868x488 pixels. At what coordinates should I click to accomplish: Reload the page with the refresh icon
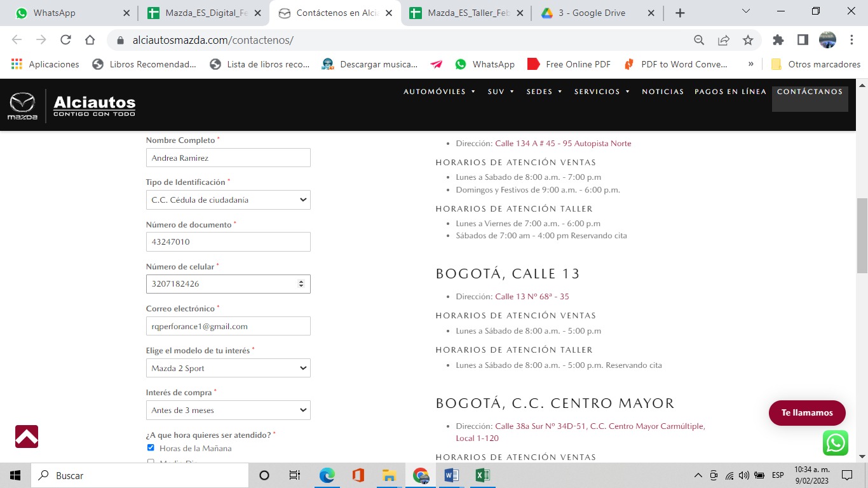(65, 40)
